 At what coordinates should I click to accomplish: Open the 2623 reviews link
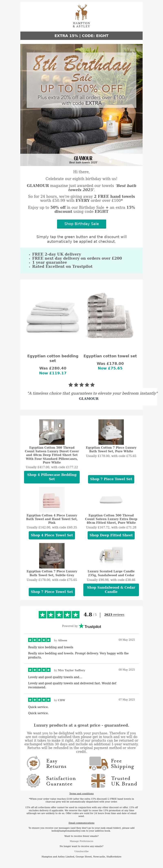(x=114, y=615)
